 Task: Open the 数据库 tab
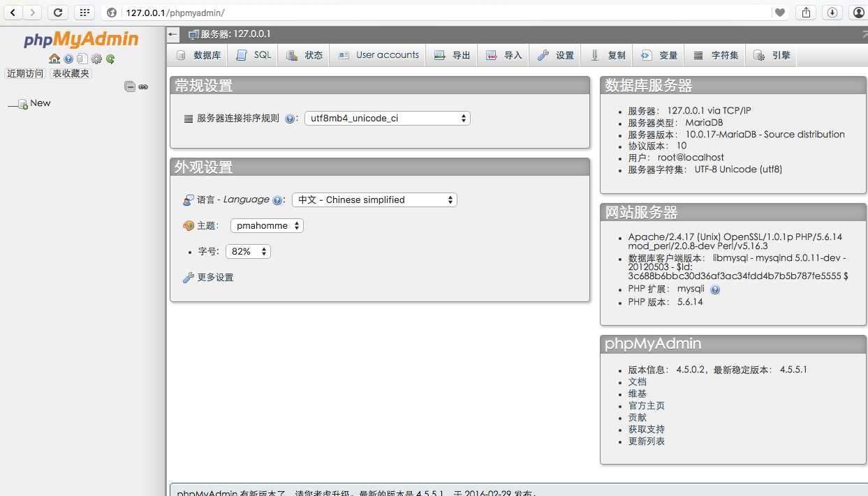(x=199, y=55)
